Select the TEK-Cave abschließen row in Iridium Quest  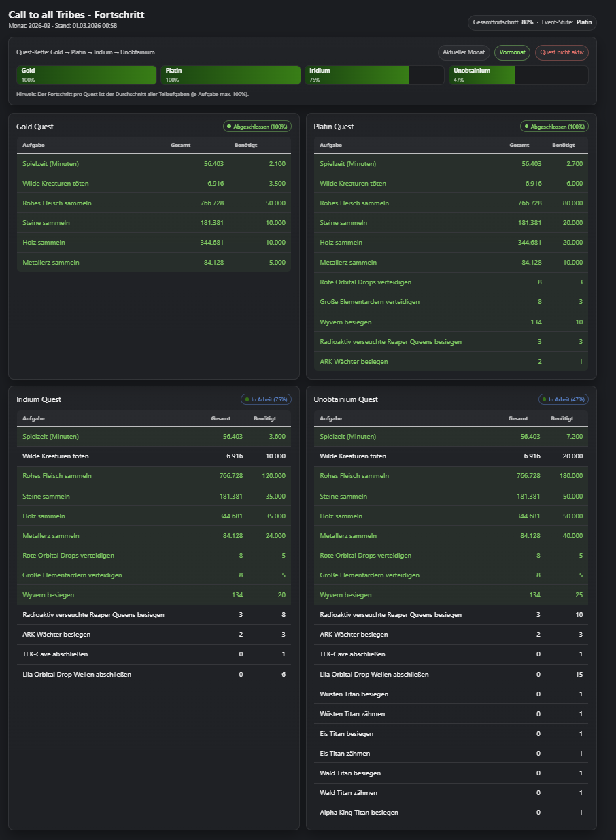coord(154,654)
